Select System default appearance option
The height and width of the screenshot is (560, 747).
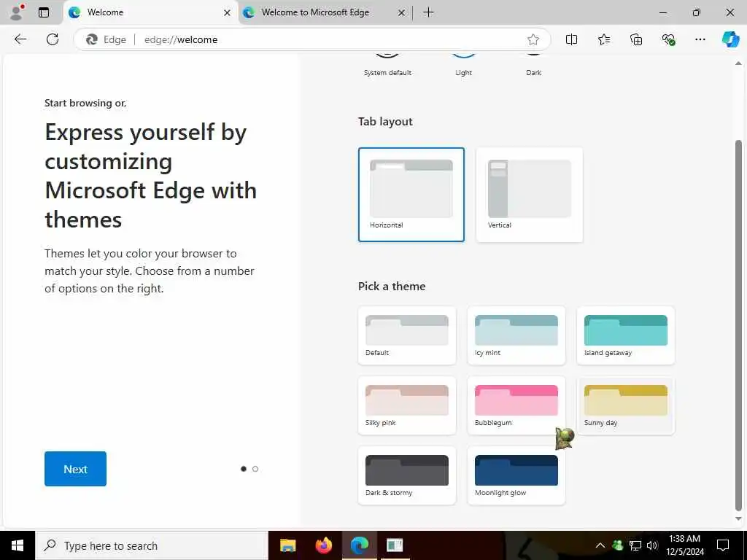coord(387,66)
